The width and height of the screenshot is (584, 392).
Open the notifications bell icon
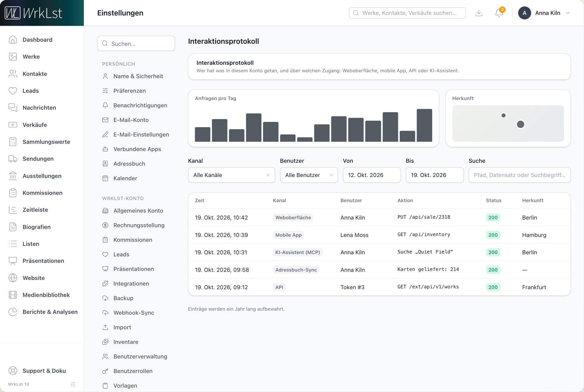tap(499, 13)
